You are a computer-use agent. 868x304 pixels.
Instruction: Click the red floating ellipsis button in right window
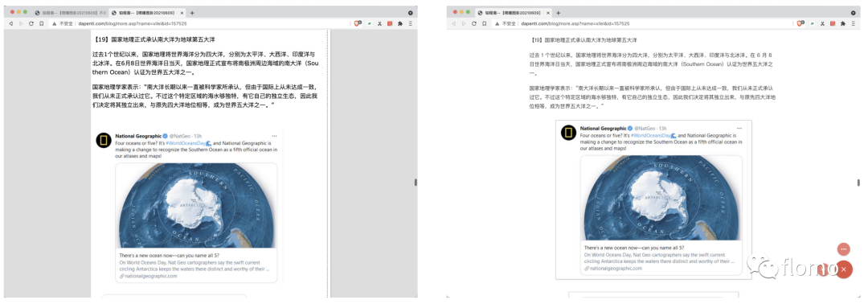coord(843,250)
